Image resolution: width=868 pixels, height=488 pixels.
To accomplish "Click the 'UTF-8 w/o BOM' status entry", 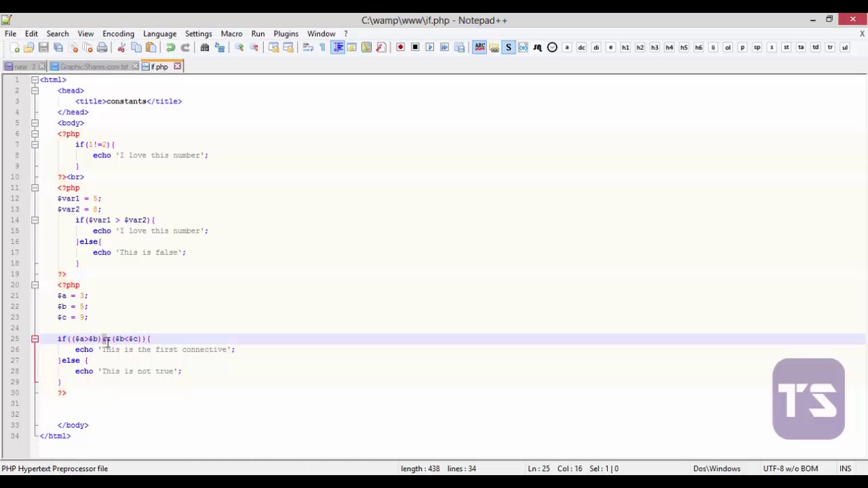I will click(790, 468).
